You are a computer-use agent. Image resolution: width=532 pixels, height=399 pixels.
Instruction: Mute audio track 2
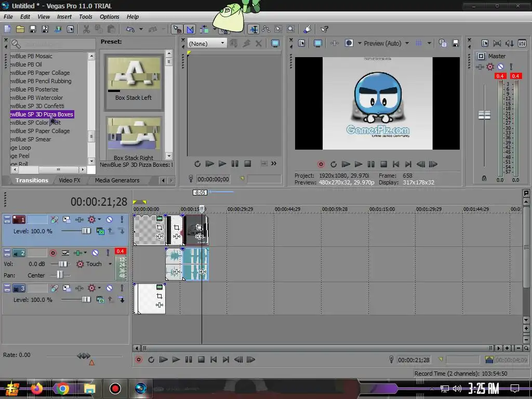(96, 253)
